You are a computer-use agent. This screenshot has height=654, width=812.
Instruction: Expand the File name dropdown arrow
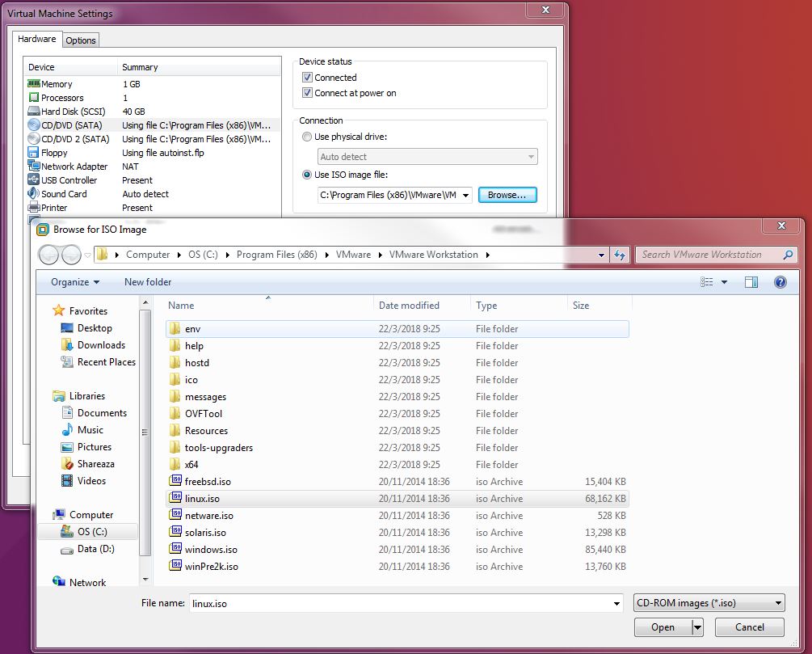coord(616,604)
